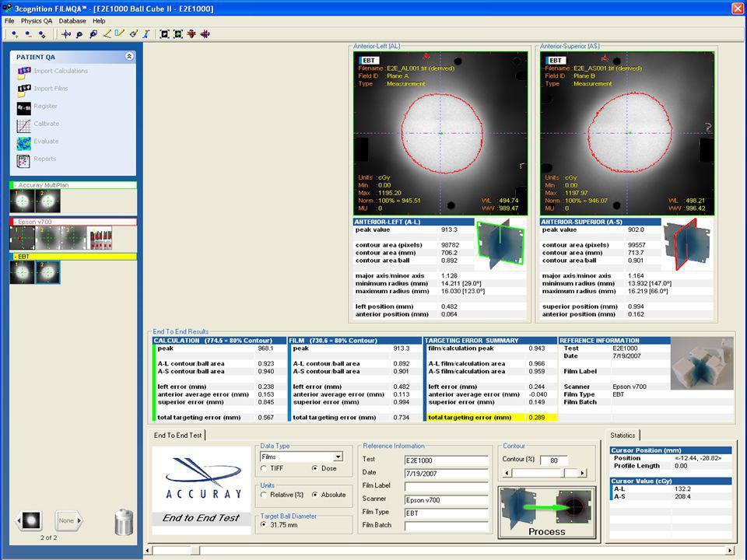
Task: Click the Film Label input field
Action: [447, 487]
